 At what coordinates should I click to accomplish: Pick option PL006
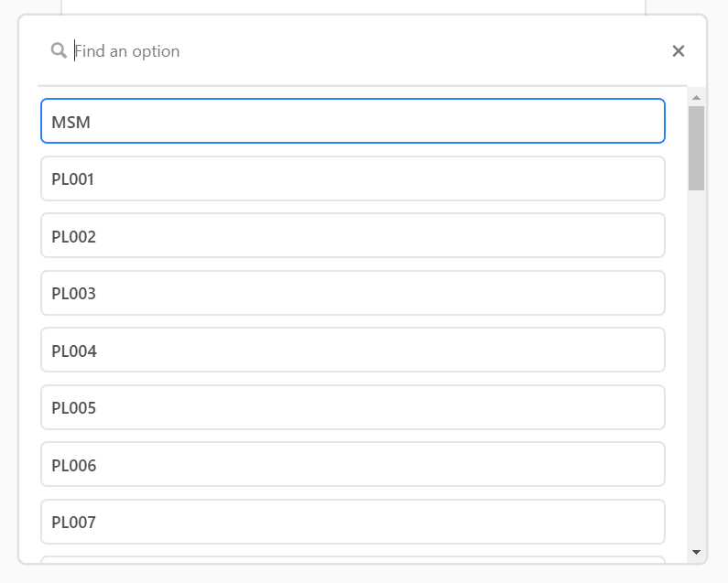(x=353, y=465)
